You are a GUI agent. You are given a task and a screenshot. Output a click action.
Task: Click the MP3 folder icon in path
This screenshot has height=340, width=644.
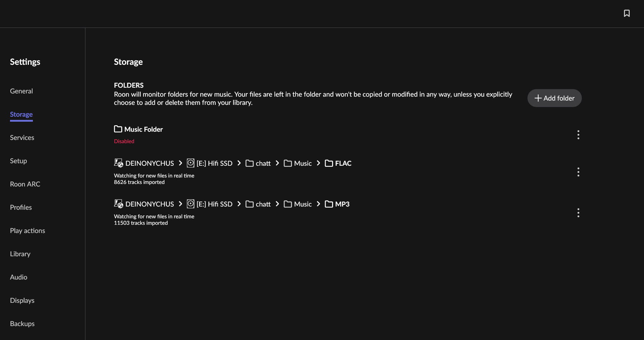coord(329,204)
